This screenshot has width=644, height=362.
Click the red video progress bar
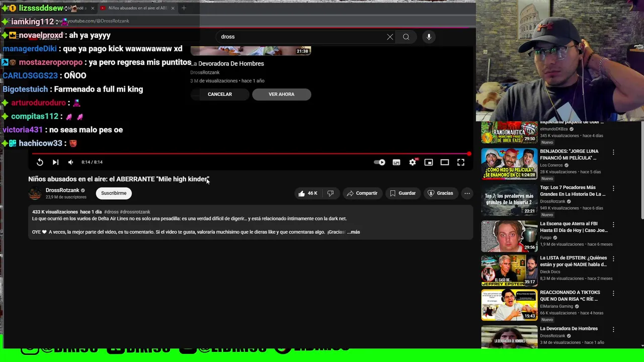coord(250,154)
